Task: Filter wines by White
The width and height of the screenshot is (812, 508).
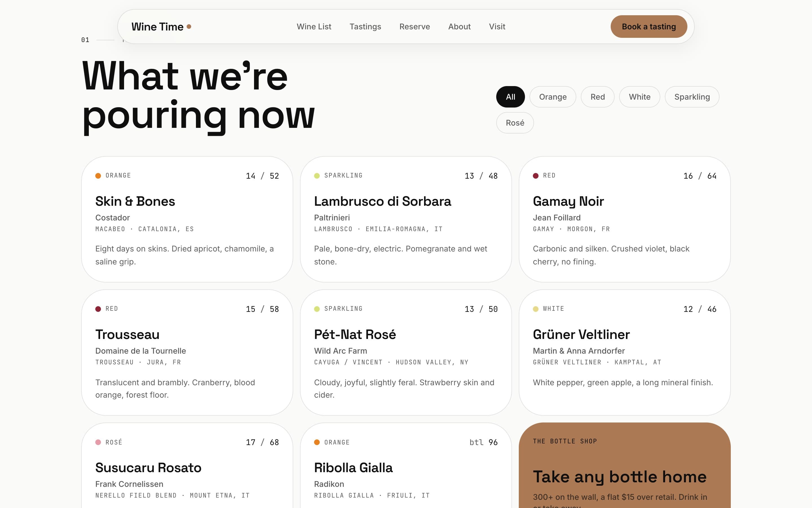Action: coord(639,97)
